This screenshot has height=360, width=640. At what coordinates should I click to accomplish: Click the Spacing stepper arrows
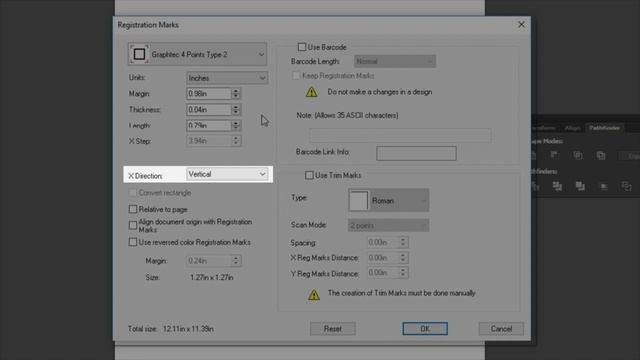point(403,242)
